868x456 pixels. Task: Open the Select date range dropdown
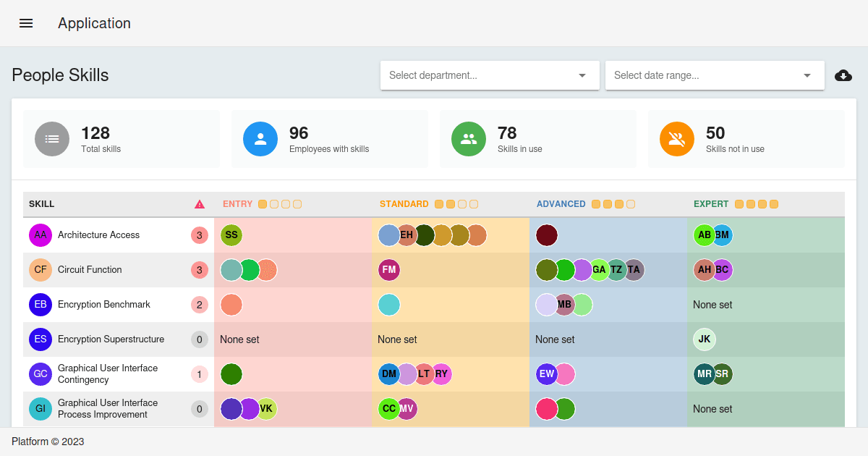click(x=715, y=75)
